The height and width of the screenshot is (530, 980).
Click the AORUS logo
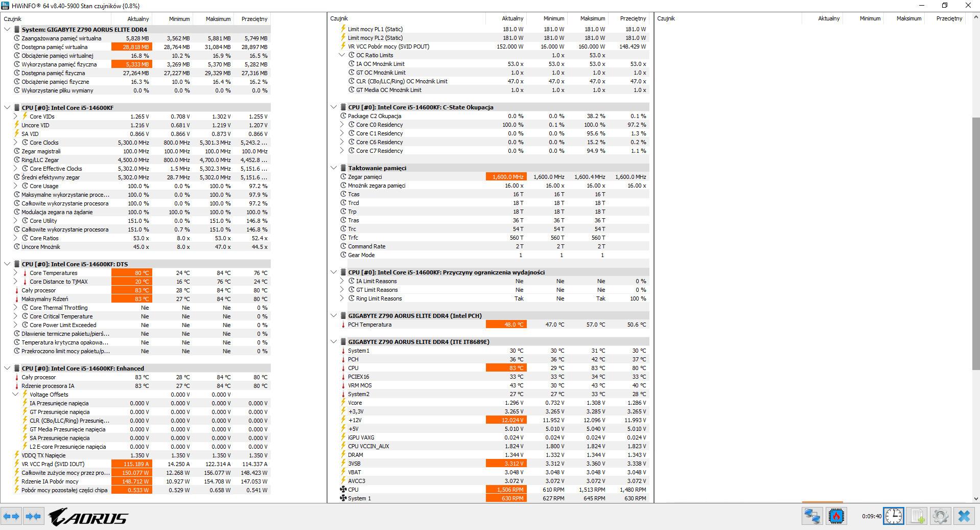click(x=88, y=517)
